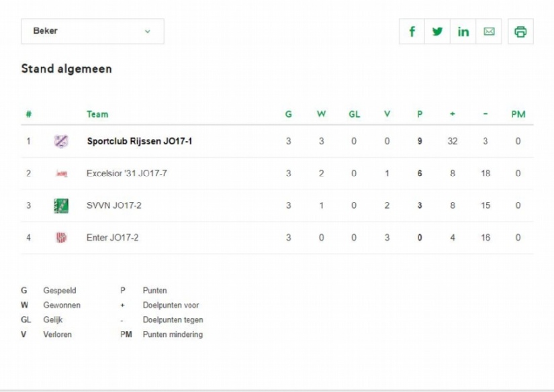Click the Enter club crest
The image size is (554, 392).
point(61,238)
